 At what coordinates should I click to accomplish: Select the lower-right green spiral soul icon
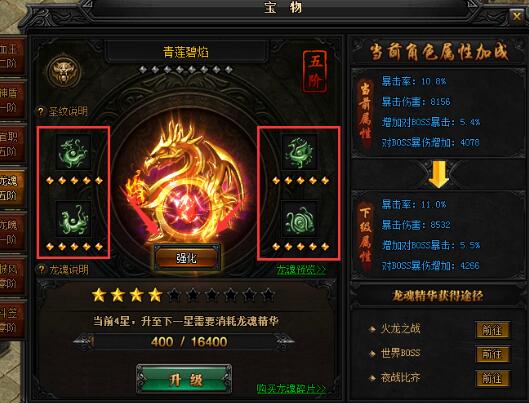coord(299,219)
